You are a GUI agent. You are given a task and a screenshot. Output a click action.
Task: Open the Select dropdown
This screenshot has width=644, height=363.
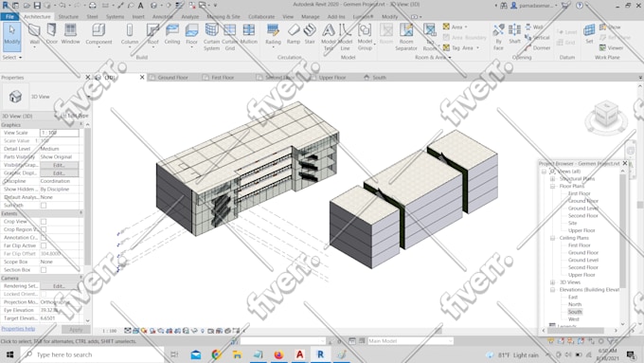coord(12,57)
